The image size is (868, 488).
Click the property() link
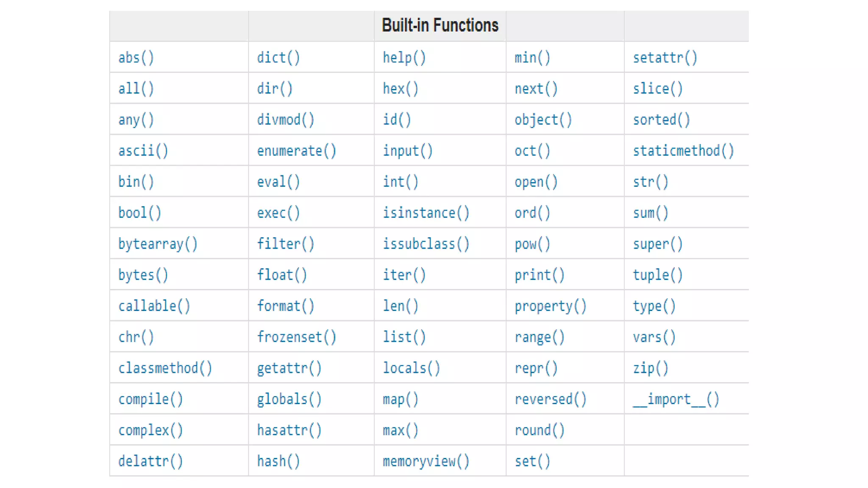pos(550,306)
